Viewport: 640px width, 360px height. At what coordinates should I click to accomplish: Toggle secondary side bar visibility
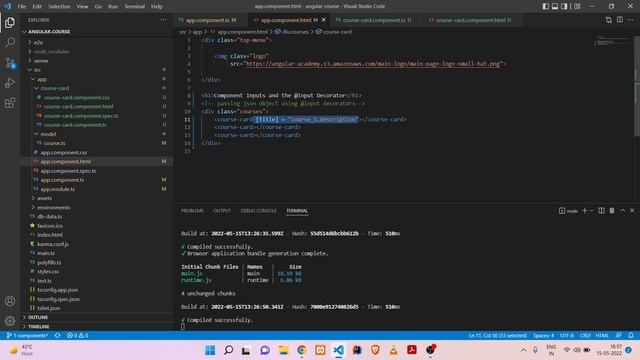pyautogui.click(x=564, y=6)
